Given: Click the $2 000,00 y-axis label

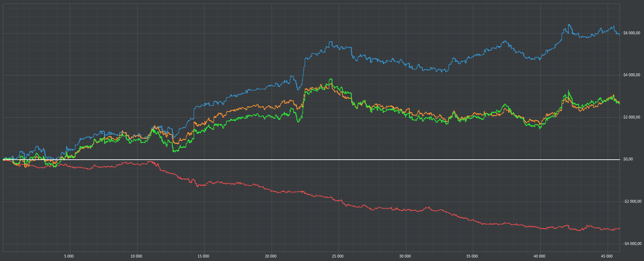Looking at the screenshot, I should 631,117.
